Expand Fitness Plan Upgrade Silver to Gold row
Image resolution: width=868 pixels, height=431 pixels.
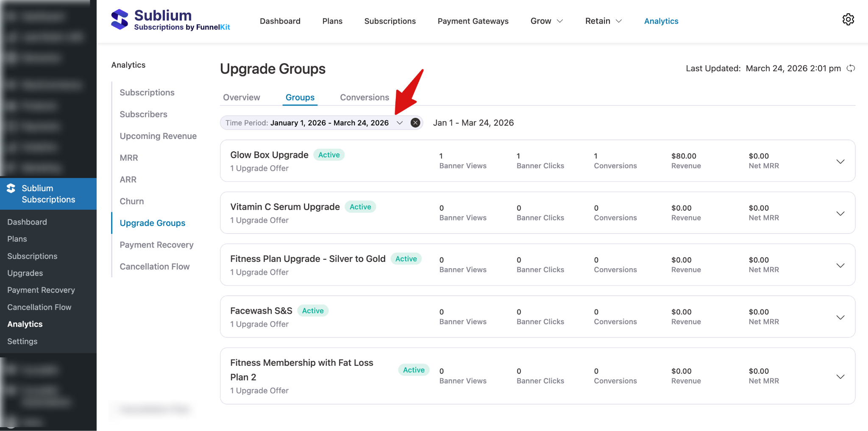840,265
